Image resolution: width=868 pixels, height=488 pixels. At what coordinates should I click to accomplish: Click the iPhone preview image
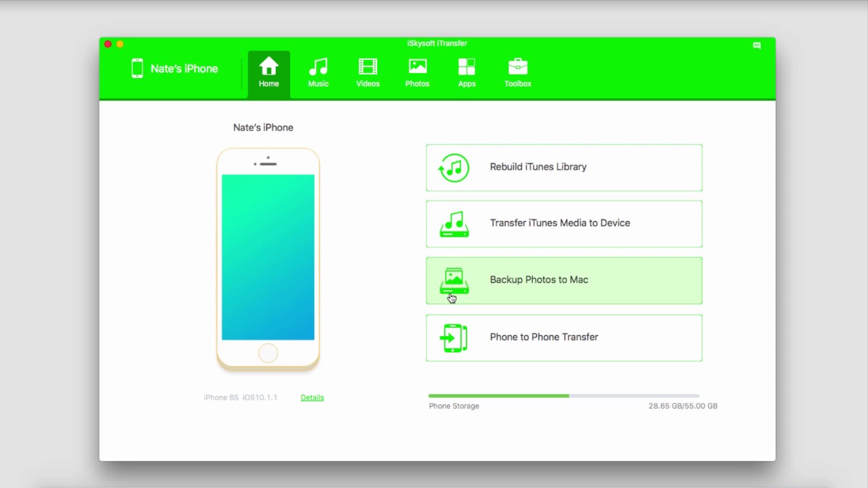coord(268,260)
